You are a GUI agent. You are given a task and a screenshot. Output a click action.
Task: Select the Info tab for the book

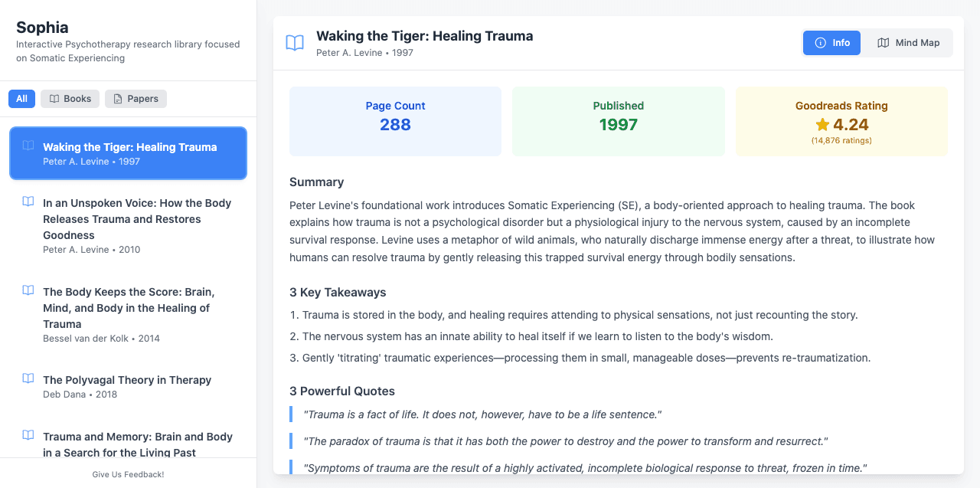tap(831, 42)
